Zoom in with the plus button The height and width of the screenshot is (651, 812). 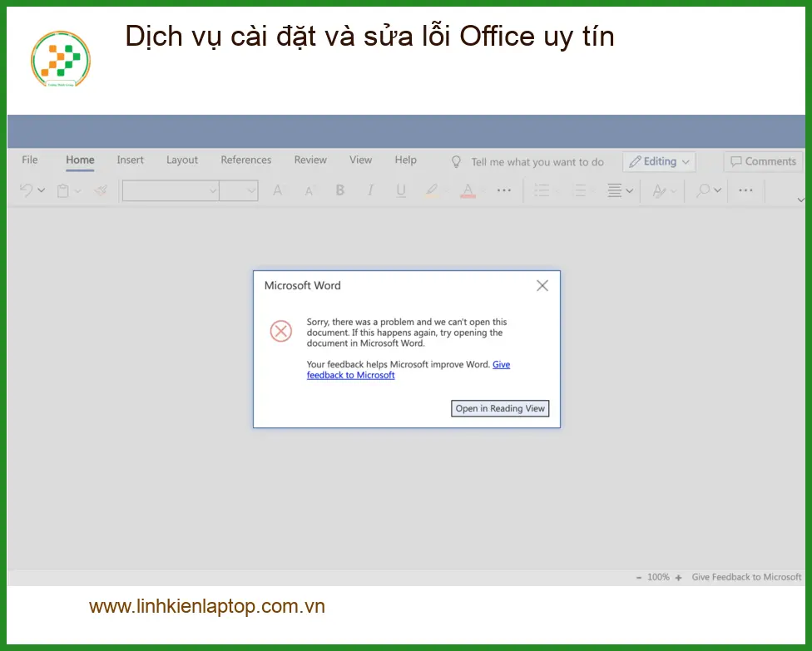tap(678, 578)
